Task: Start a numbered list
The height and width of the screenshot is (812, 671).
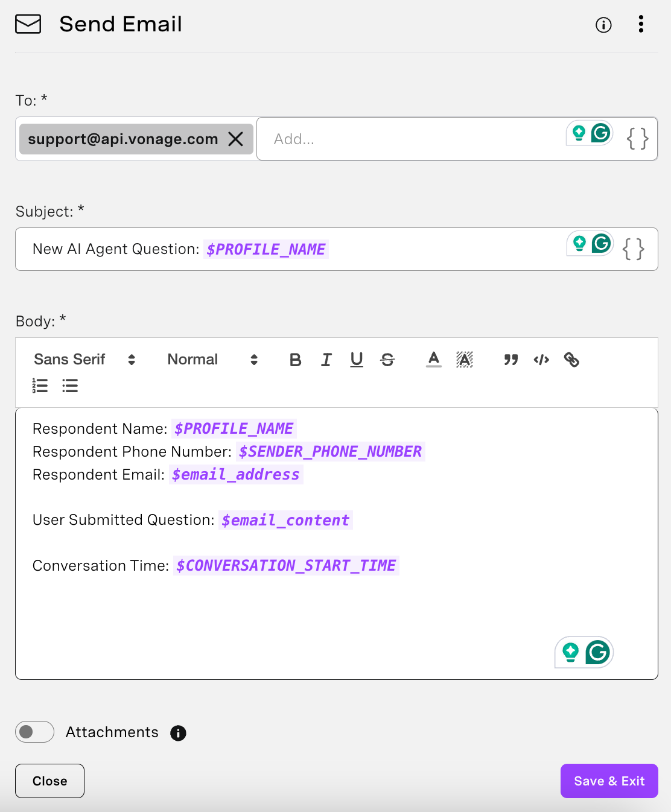Action: click(x=40, y=385)
